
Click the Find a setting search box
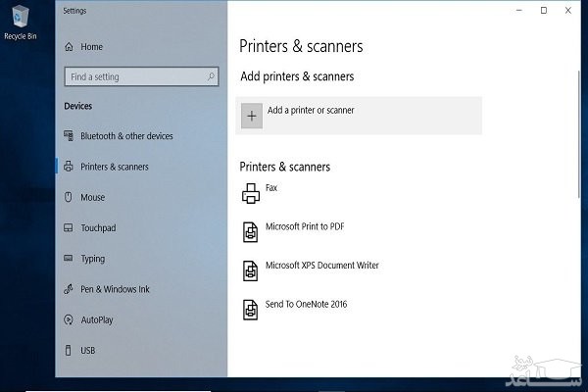click(x=137, y=76)
